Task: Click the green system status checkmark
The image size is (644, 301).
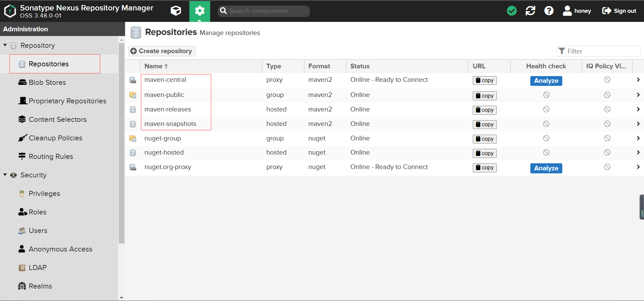Action: coord(512,11)
